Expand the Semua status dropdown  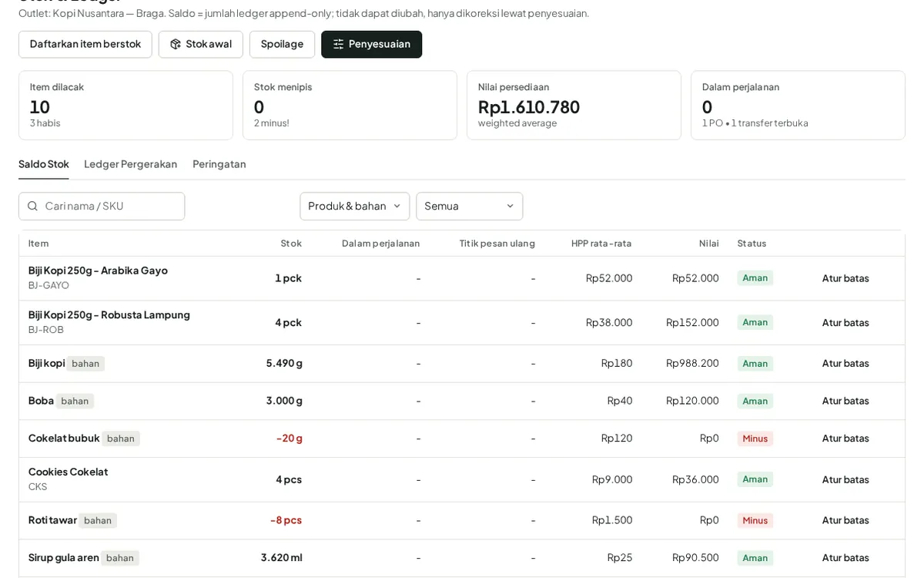click(x=470, y=207)
